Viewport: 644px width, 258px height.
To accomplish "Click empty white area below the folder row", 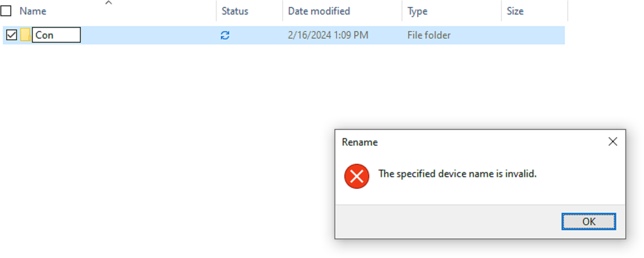I will [166, 124].
